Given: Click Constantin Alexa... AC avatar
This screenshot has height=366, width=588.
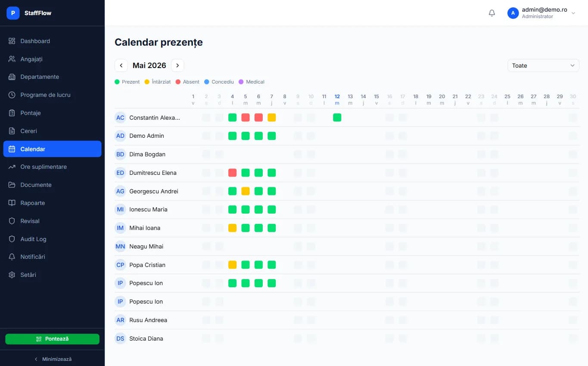Looking at the screenshot, I should 120,118.
